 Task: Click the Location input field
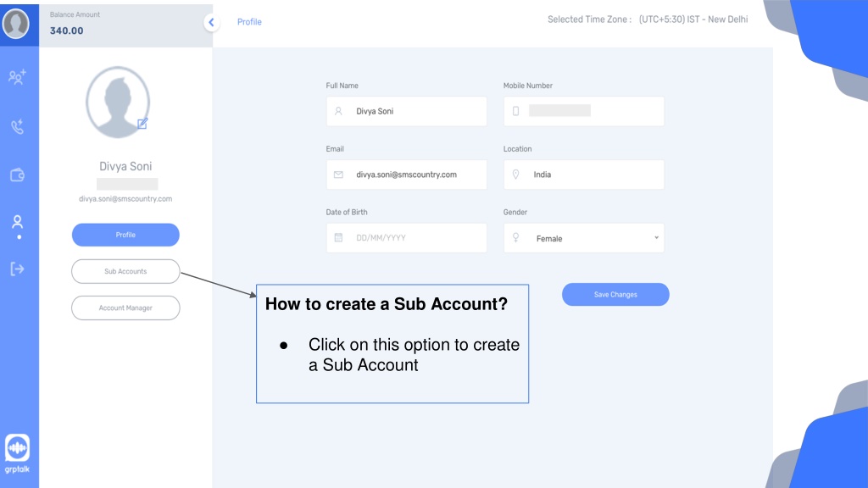coord(583,175)
